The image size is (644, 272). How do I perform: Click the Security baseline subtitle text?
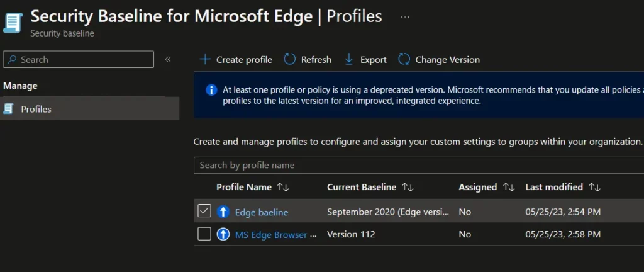pyautogui.click(x=62, y=34)
